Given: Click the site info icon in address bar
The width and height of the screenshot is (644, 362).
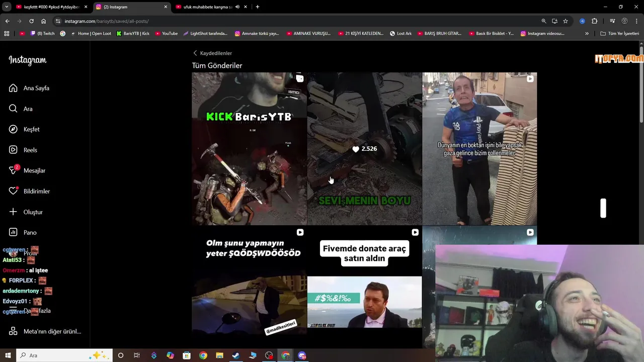Looking at the screenshot, I should 58,21.
